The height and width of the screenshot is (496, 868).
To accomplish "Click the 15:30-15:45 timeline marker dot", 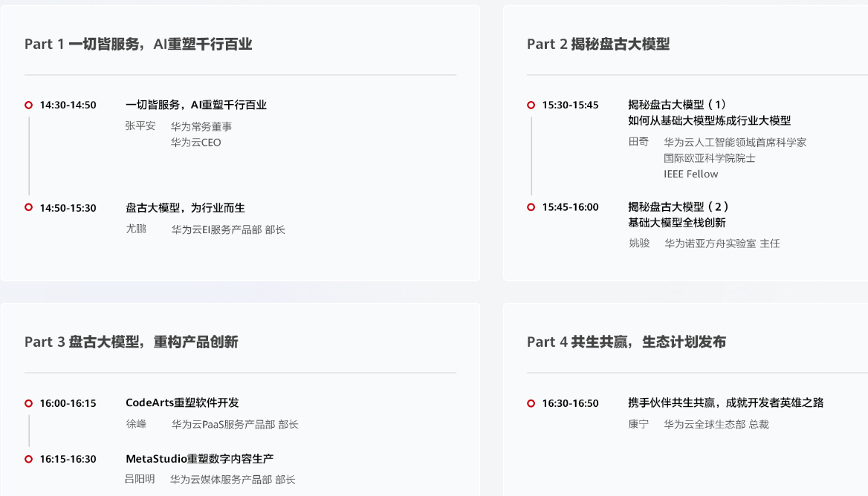I will click(531, 105).
